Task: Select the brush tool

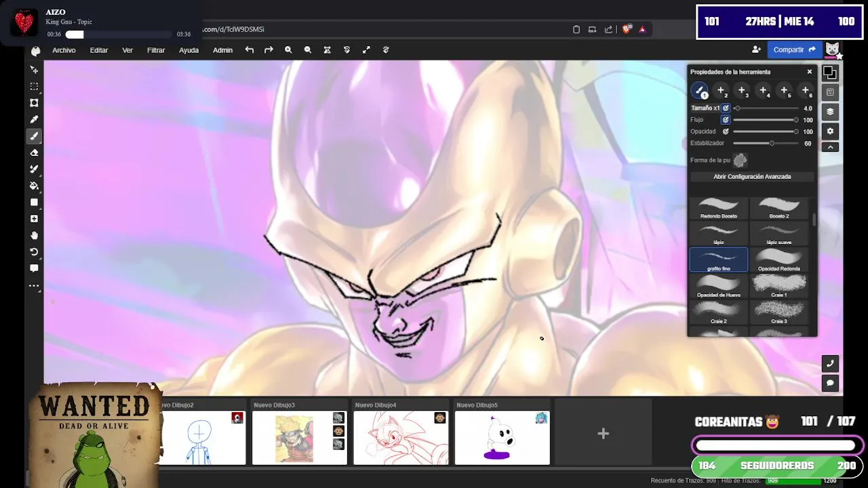Action: (x=35, y=136)
